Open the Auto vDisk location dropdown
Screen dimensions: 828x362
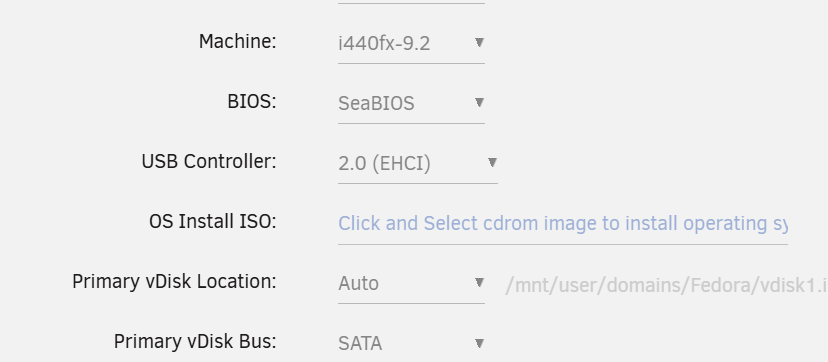[411, 283]
